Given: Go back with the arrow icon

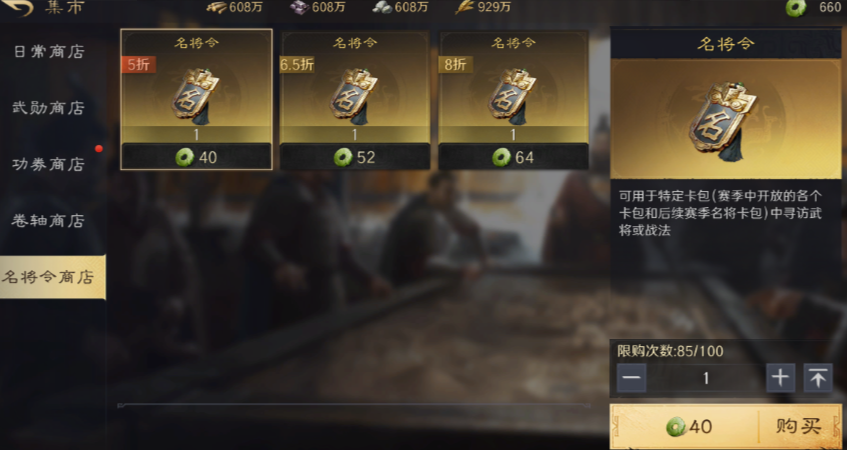Looking at the screenshot, I should [x=19, y=8].
